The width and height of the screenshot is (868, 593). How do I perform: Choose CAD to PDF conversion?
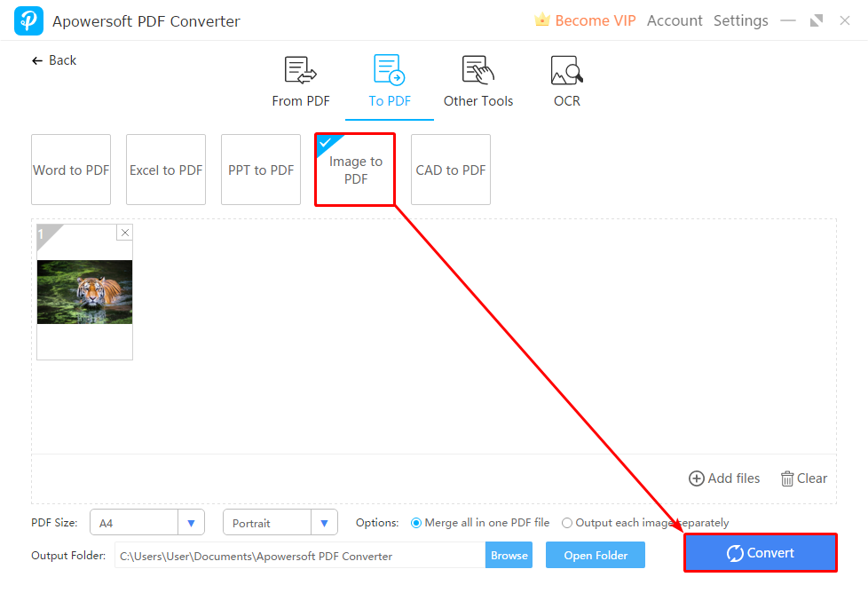(x=451, y=170)
